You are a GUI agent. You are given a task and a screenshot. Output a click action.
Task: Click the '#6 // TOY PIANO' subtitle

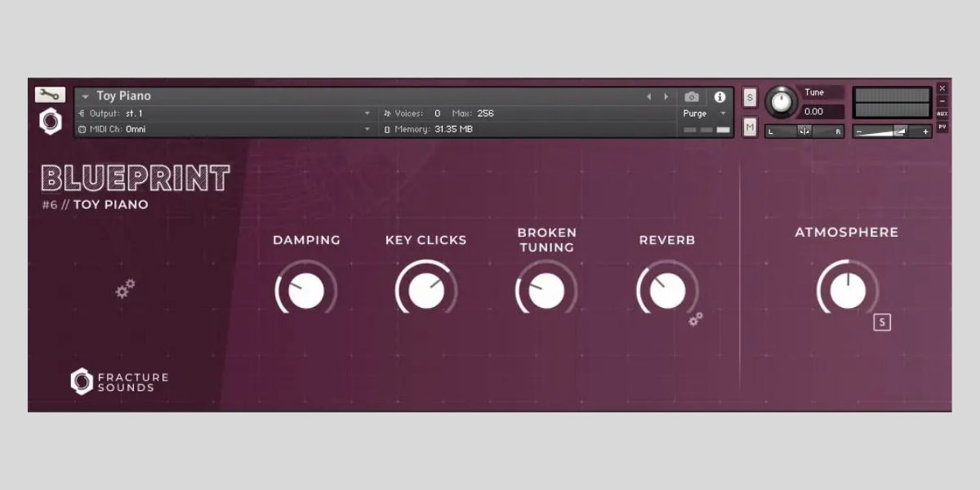coord(96,205)
